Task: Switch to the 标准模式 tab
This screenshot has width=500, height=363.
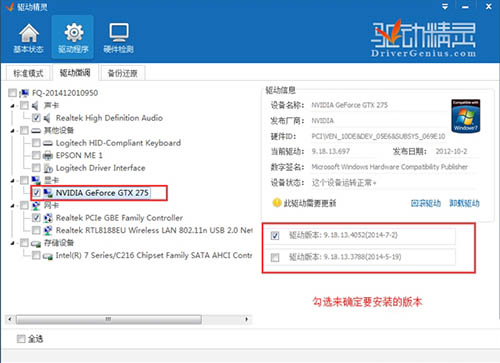Action: pyautogui.click(x=28, y=73)
